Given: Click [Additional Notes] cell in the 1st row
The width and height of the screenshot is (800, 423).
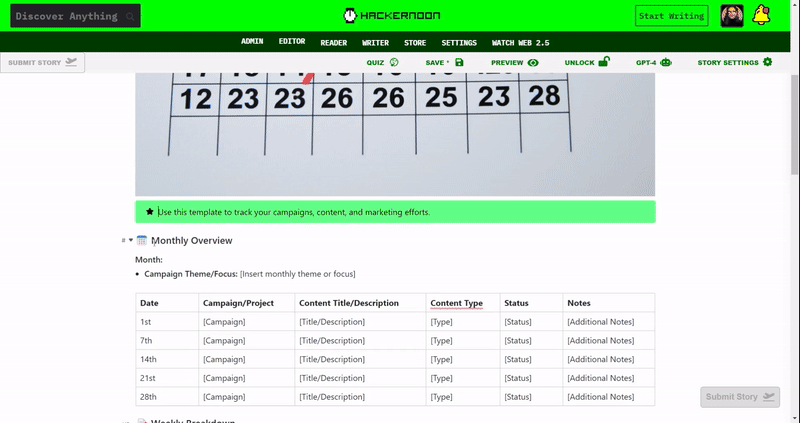Looking at the screenshot, I should [x=609, y=321].
